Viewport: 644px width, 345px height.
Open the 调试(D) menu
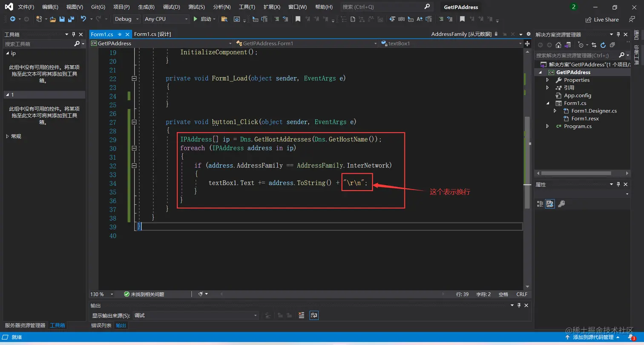pos(171,7)
